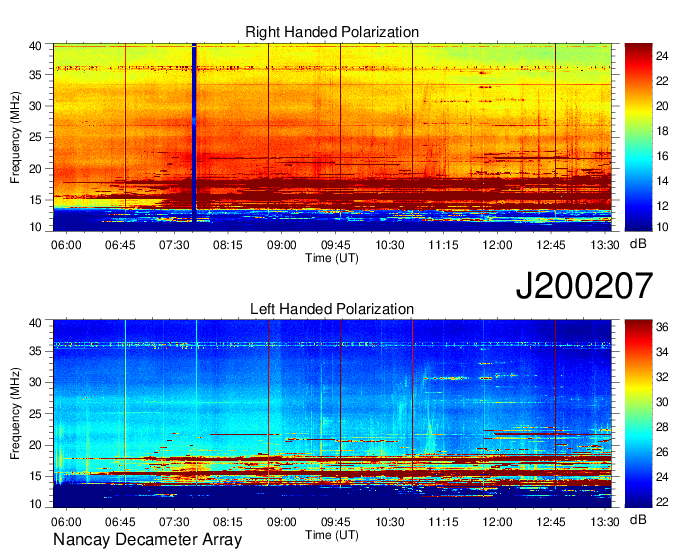This screenshot has height=552, width=680.
Task: Click the 40 MHz tick of Left Handed plot
Action: click(x=35, y=323)
